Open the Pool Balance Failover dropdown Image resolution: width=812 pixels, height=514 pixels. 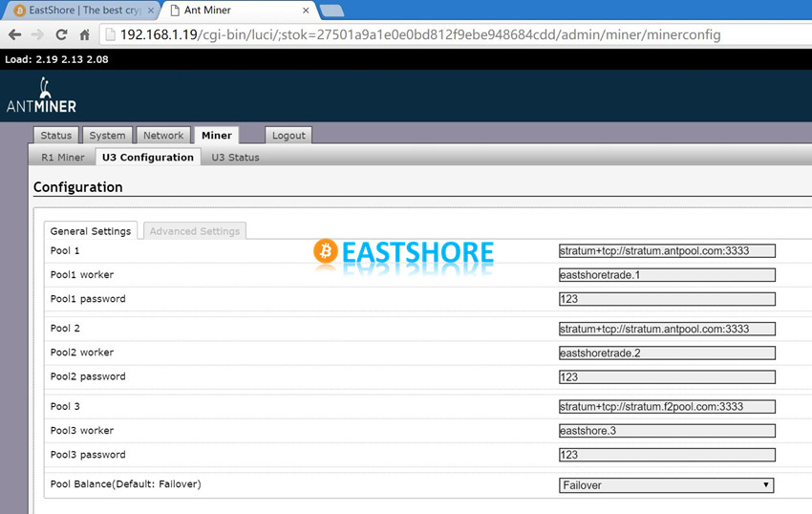point(666,485)
